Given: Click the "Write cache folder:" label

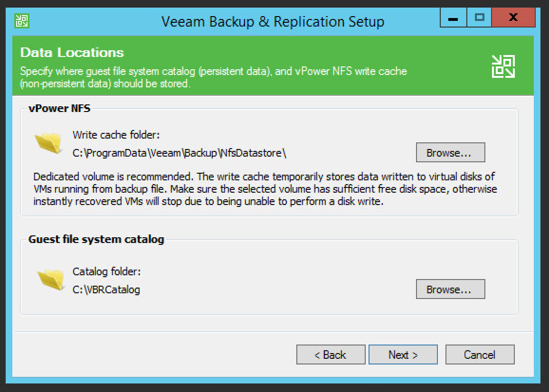Looking at the screenshot, I should 116,135.
